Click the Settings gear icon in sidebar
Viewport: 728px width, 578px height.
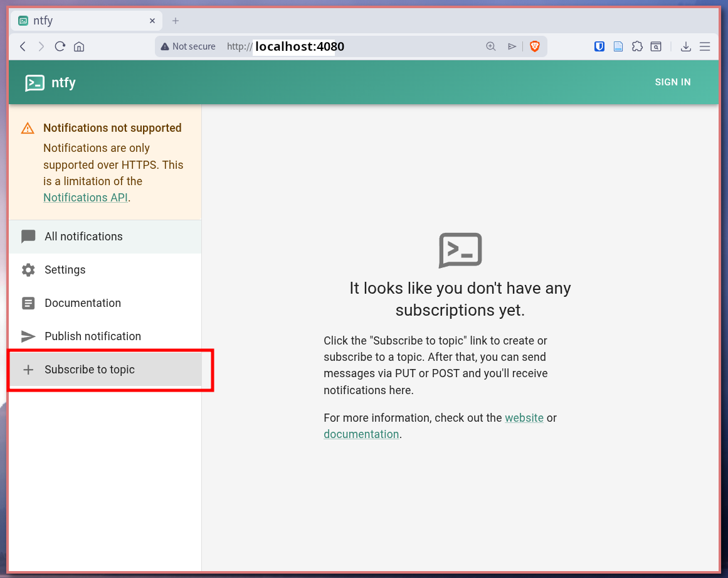point(28,270)
